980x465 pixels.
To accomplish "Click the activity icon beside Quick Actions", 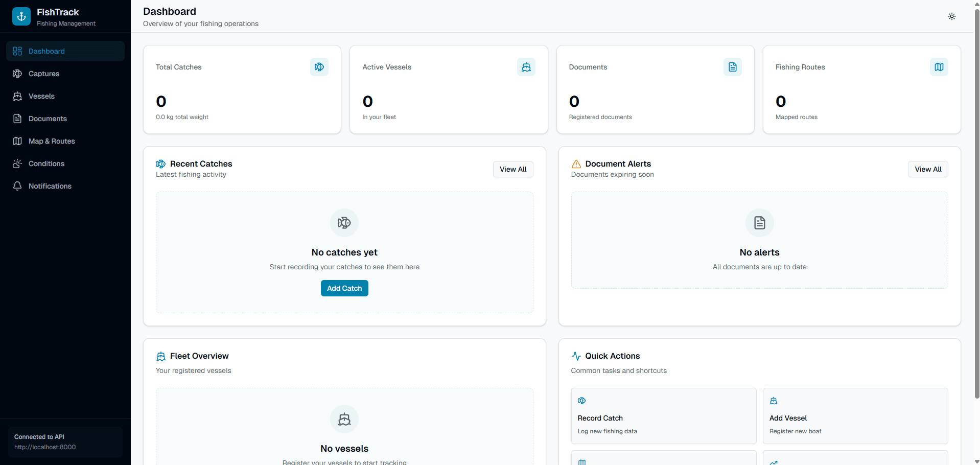I will click(x=576, y=356).
